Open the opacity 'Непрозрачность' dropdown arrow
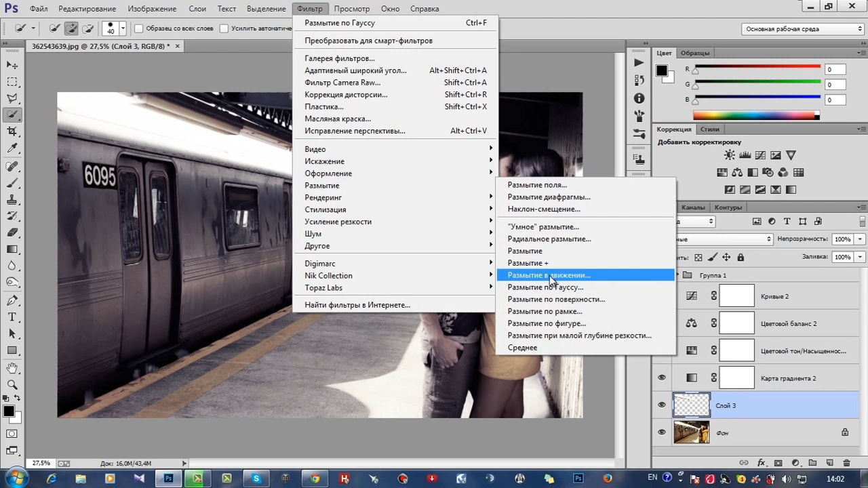Image resolution: width=868 pixels, height=488 pixels. pyautogui.click(x=860, y=239)
